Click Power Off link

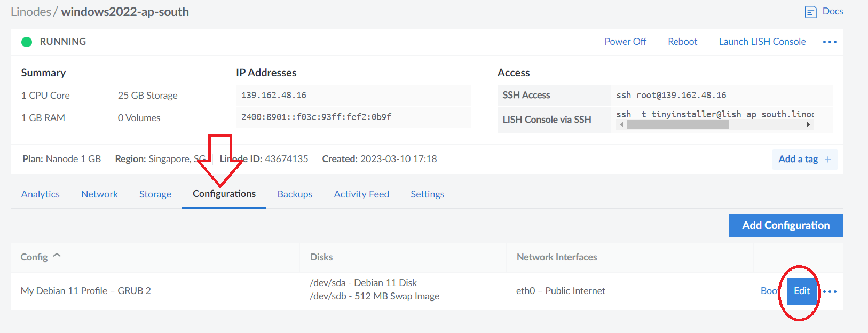pos(625,42)
